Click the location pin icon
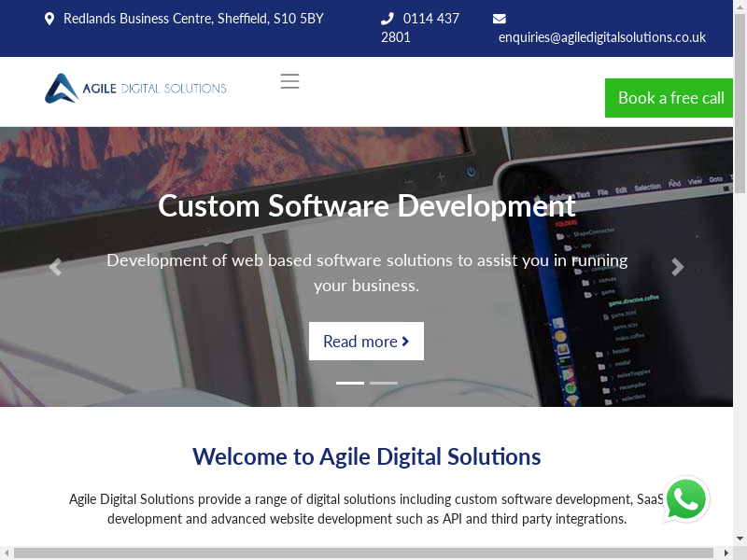747x560 pixels. (49, 19)
